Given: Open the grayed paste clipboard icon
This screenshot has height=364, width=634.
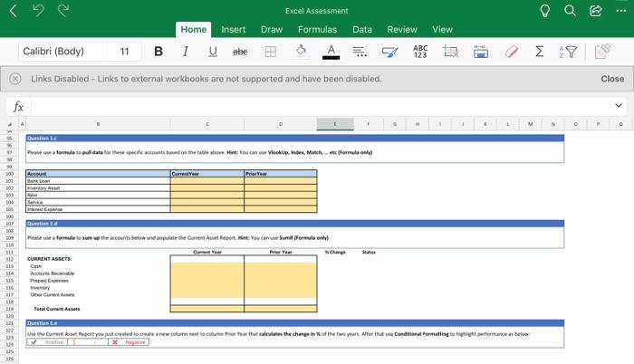Looking at the screenshot, I should [x=602, y=52].
